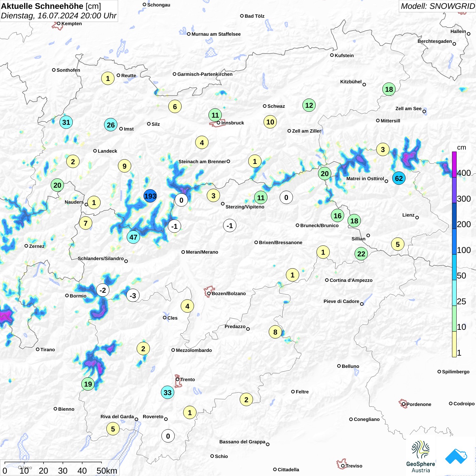Select the 5 cm marker south of Lienz
The width and height of the screenshot is (476, 476).
(398, 244)
